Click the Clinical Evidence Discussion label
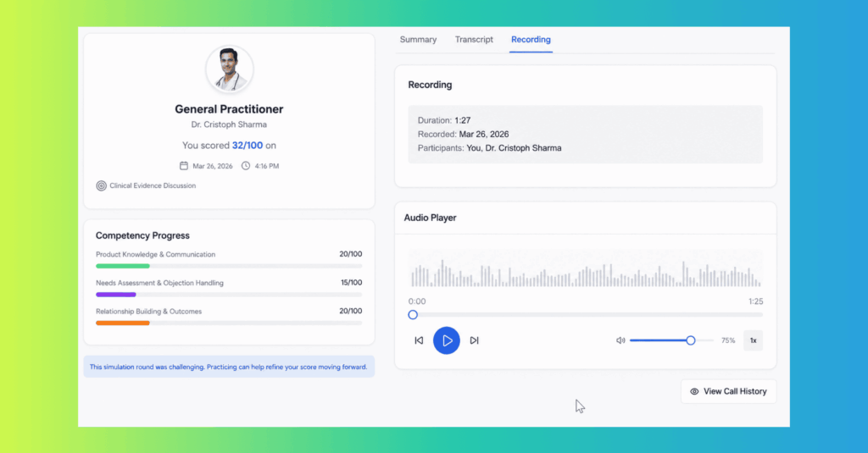Image resolution: width=868 pixels, height=453 pixels. pyautogui.click(x=153, y=185)
